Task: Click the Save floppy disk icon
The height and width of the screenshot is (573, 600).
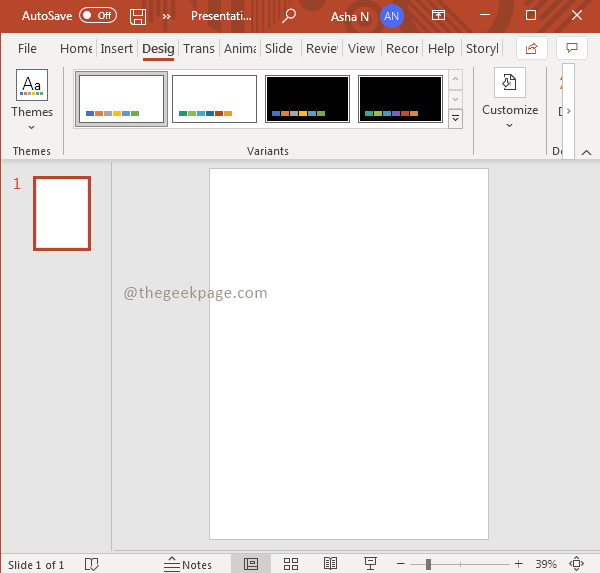Action: click(x=138, y=16)
